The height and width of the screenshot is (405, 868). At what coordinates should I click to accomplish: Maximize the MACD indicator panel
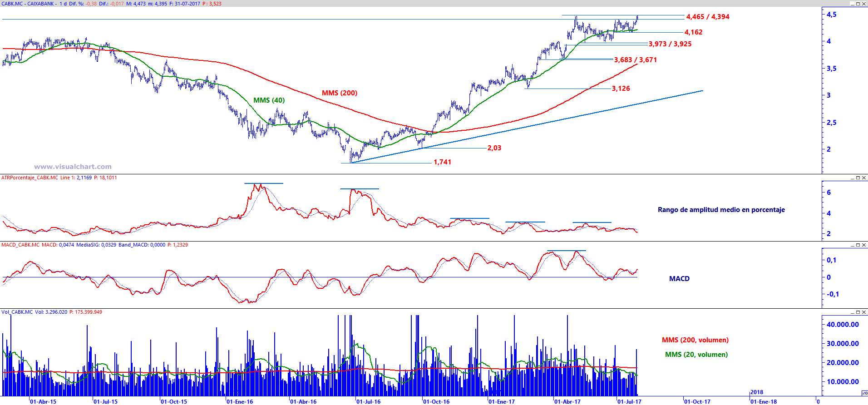(858, 245)
